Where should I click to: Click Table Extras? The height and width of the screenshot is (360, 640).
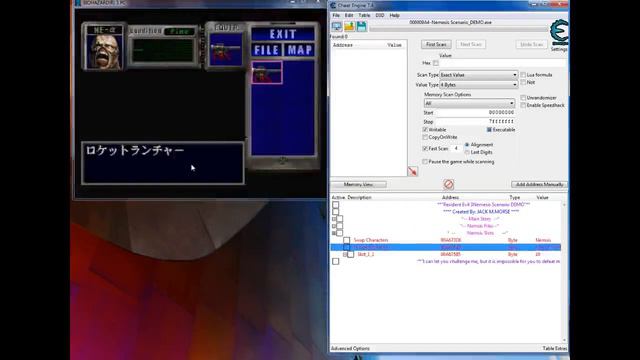[x=555, y=349]
